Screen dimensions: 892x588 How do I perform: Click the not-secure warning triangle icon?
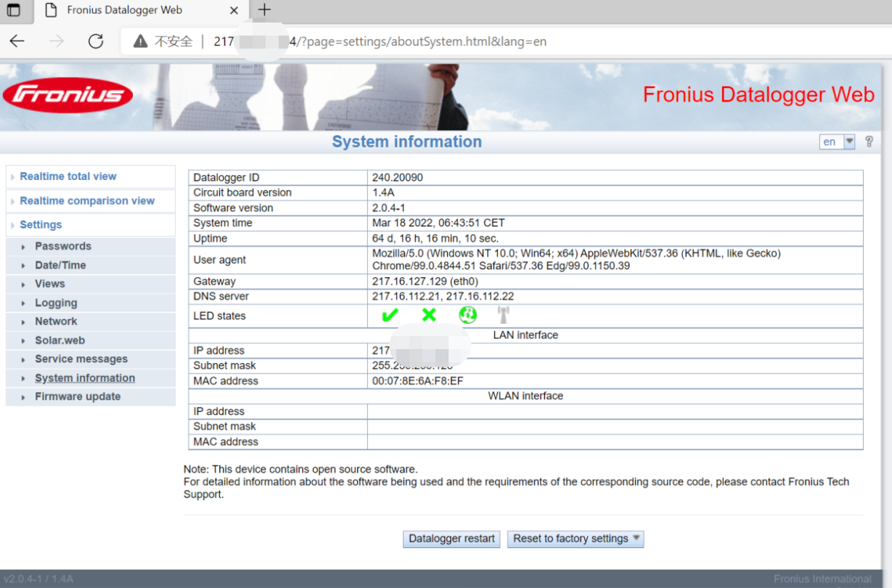tap(141, 41)
